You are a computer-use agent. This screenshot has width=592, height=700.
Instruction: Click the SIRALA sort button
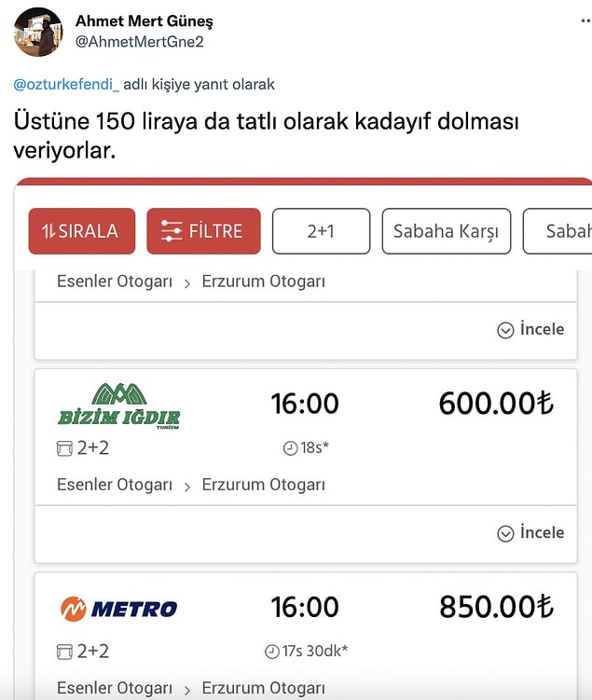click(x=82, y=231)
